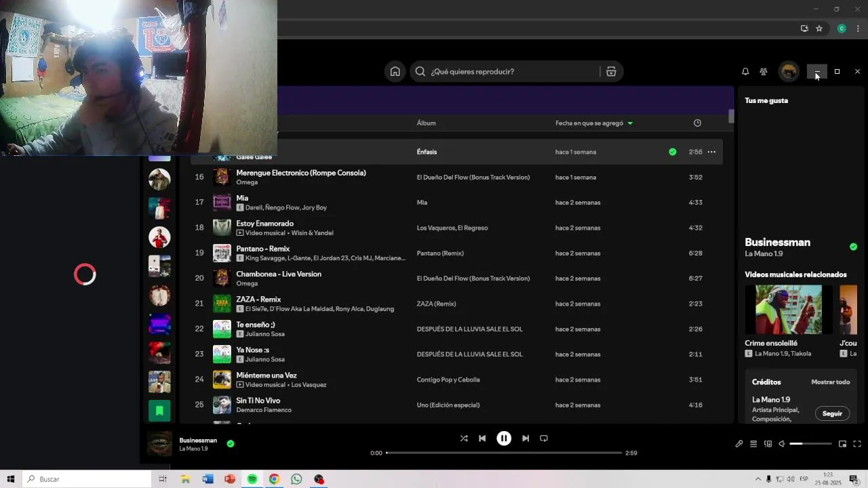Open Los Vaqueros, El Regreso album
Screen dimensions: 868x488
pyautogui.click(x=452, y=228)
